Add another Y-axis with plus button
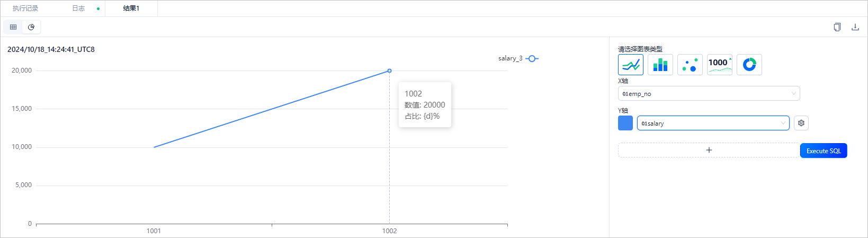The image size is (868, 238). pos(709,150)
